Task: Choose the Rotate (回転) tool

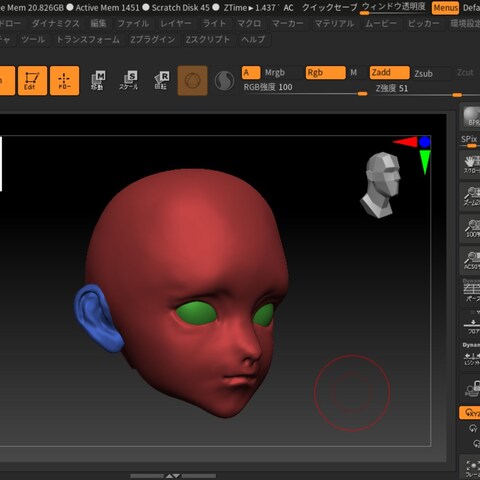Action: 161,81
